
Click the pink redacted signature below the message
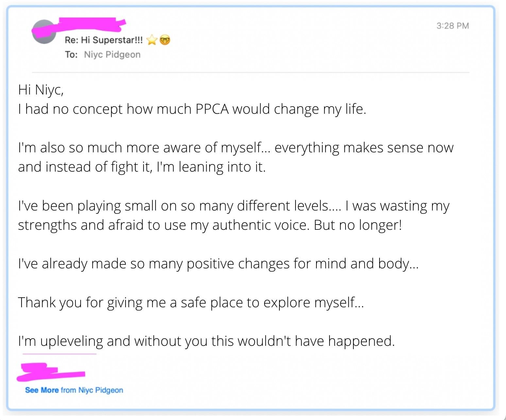(x=51, y=373)
